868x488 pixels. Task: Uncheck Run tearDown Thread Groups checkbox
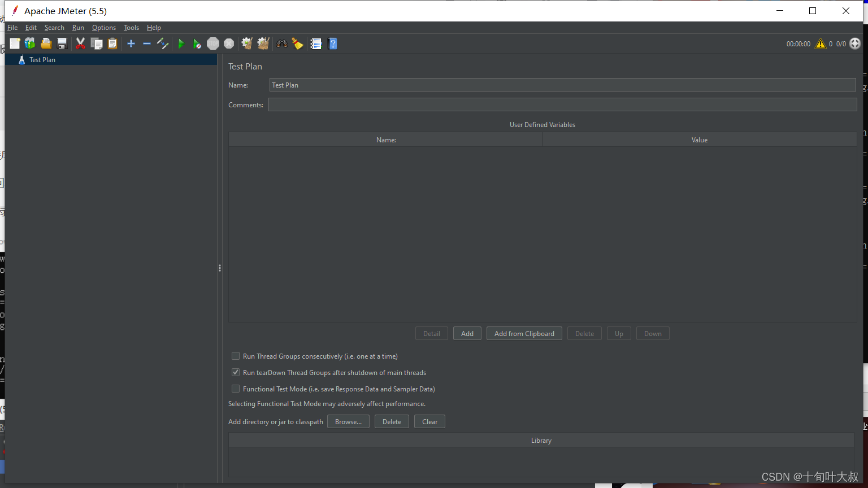[x=236, y=372]
